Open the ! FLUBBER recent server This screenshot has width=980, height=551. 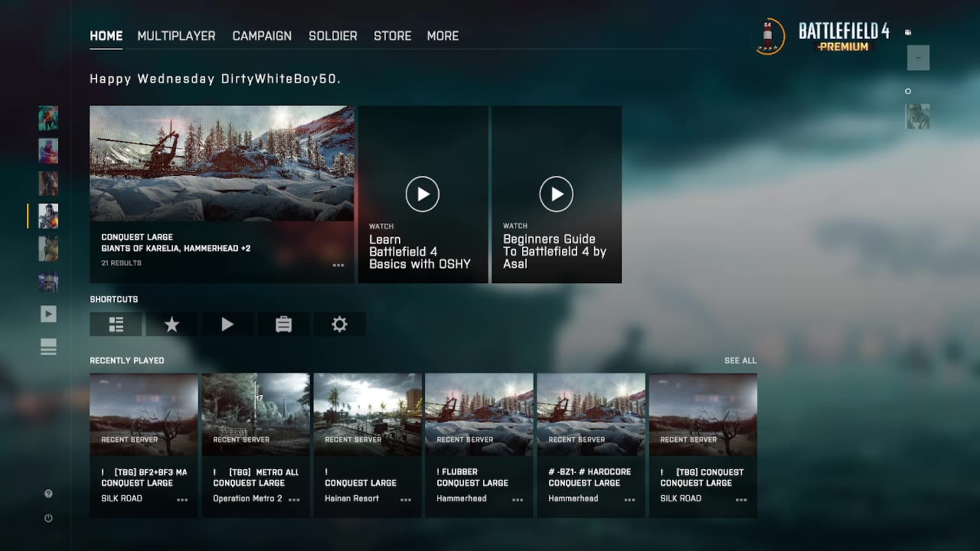point(479,445)
